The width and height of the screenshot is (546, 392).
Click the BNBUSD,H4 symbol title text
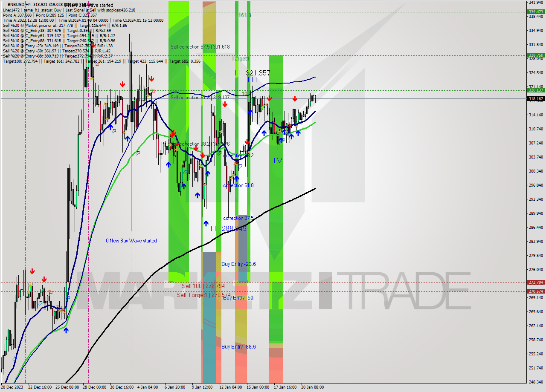(x=19, y=4)
